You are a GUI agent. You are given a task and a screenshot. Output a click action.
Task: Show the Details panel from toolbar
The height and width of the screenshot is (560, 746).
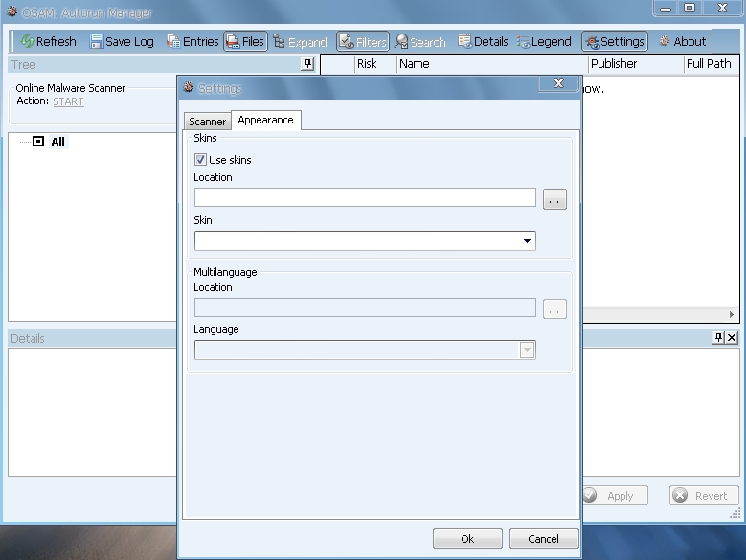coord(483,42)
